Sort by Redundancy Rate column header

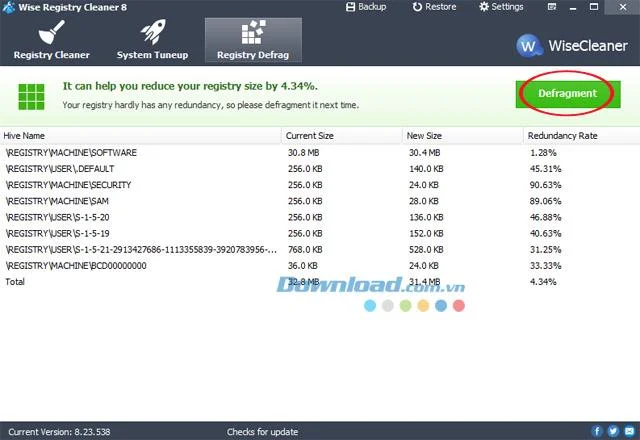582,136
